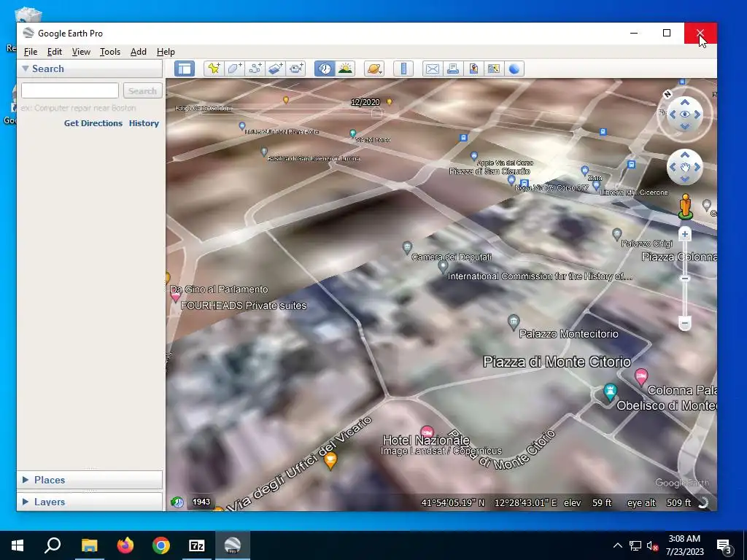This screenshot has height=560, width=747.
Task: Move up with the hand joystick arrow
Action: coord(684,155)
